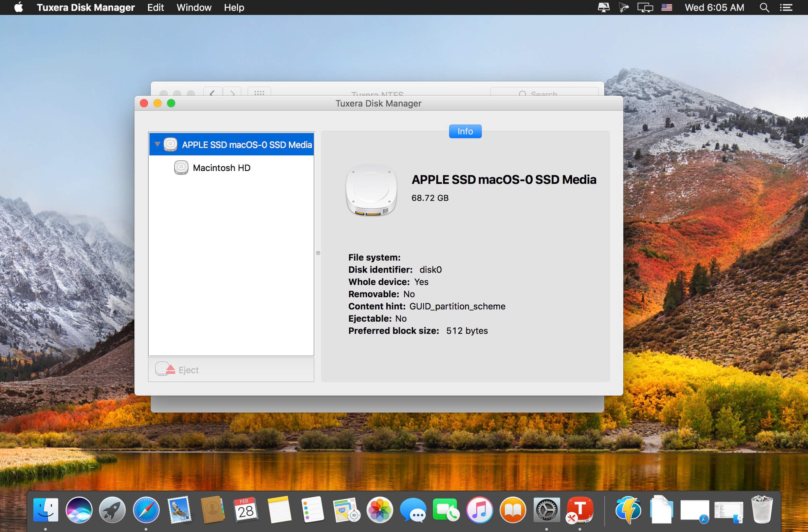Click the back navigation arrow in toolbar

pos(213,92)
